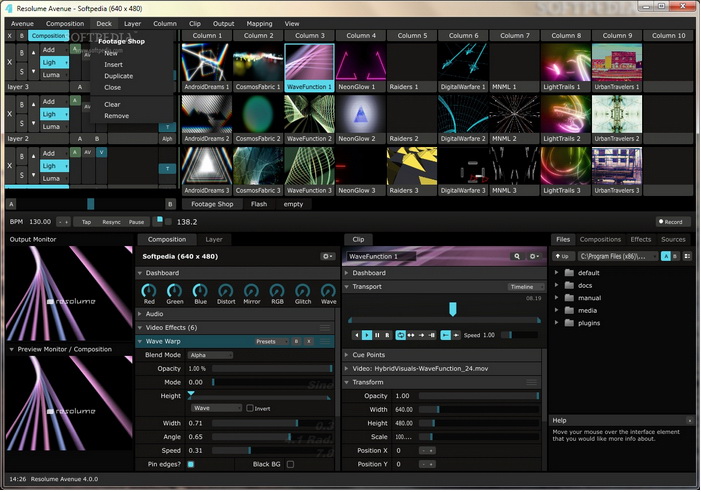Viewport: 701px width, 492px height.
Task: Click the Position X stepper
Action: tap(427, 451)
